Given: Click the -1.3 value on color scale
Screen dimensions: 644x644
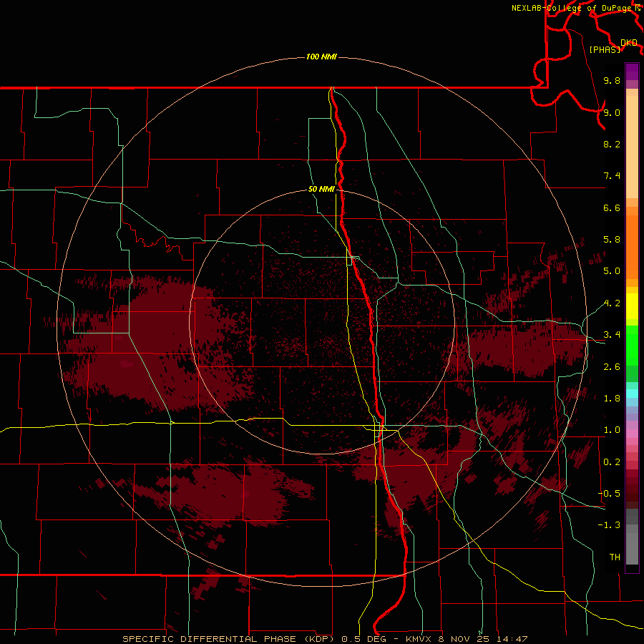Looking at the screenshot, I should tap(609, 525).
